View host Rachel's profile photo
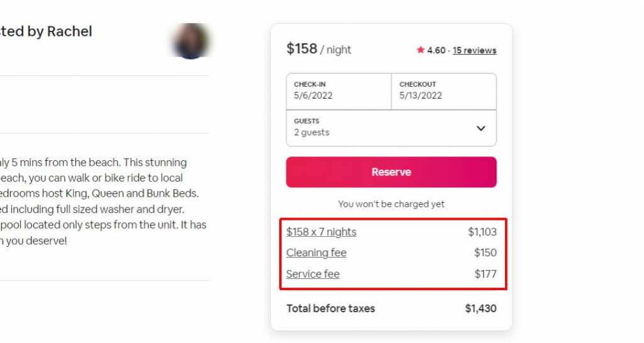 [191, 41]
